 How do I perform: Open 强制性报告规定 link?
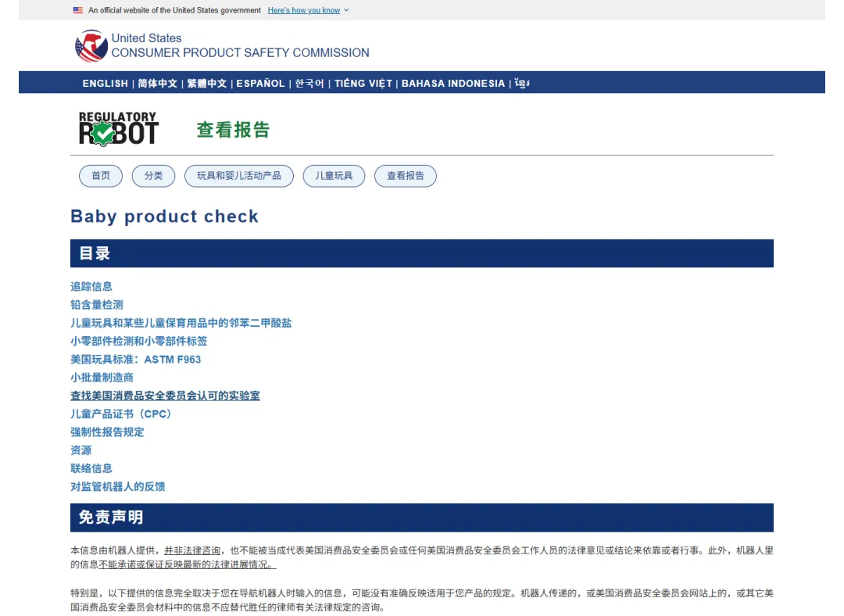[107, 432]
